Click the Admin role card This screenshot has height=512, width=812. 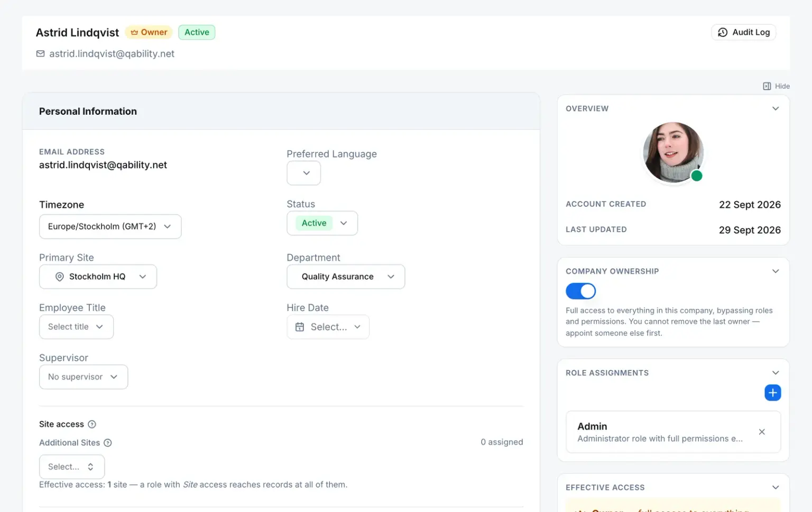point(673,432)
